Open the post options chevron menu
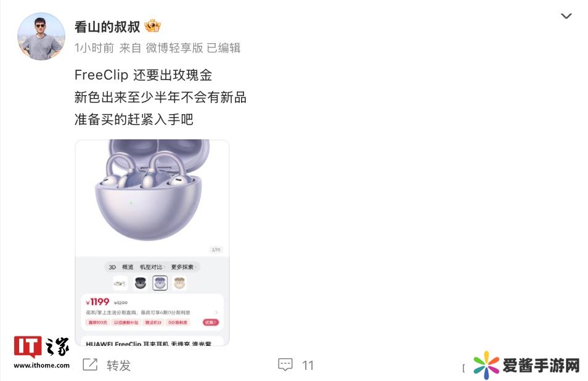 click(566, 16)
